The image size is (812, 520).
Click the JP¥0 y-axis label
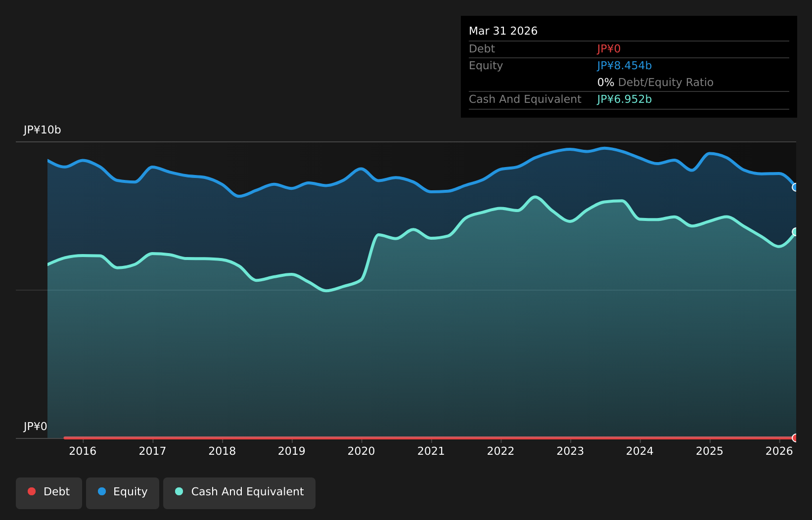(x=35, y=427)
